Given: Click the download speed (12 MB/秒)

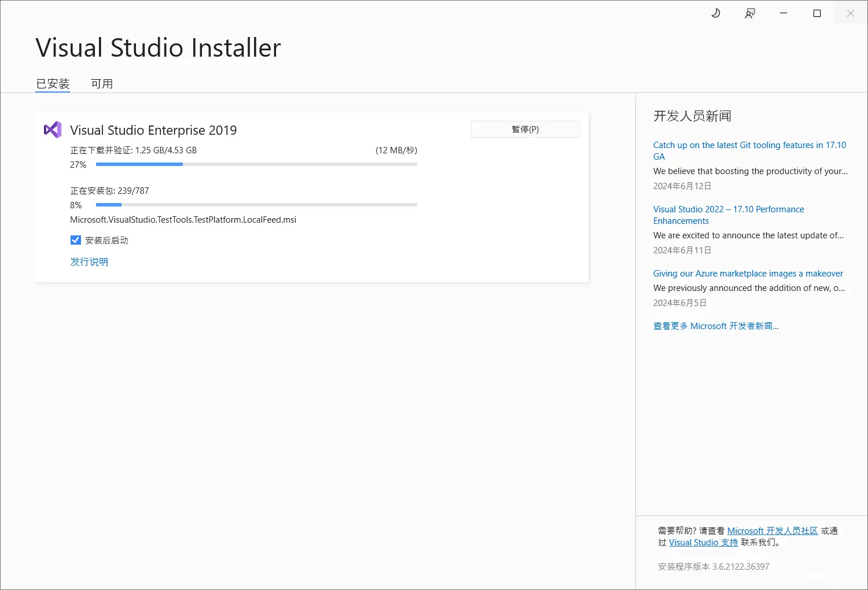Looking at the screenshot, I should (x=396, y=150).
